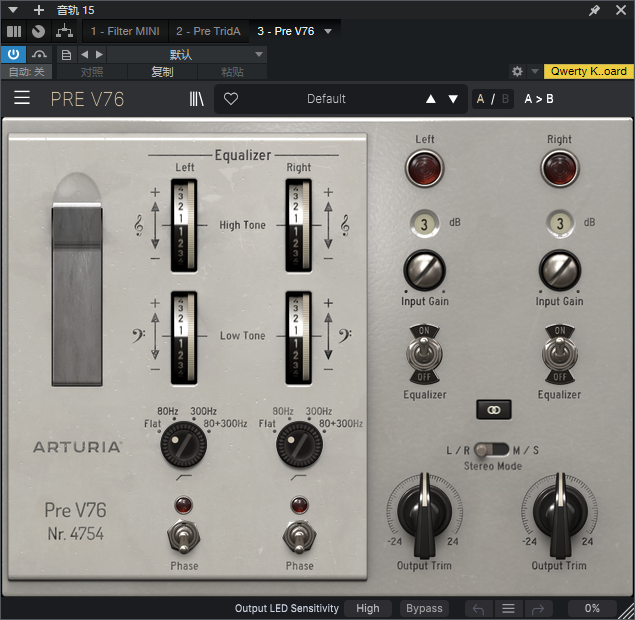Screen dimensions: 635x620
Task: Open Output LED Sensitivity High dropdown
Action: [368, 608]
